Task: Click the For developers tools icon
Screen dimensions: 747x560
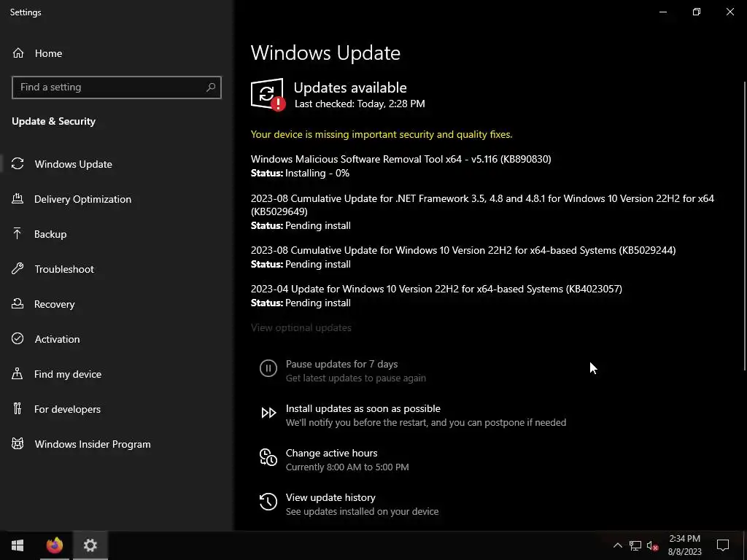Action: click(18, 408)
